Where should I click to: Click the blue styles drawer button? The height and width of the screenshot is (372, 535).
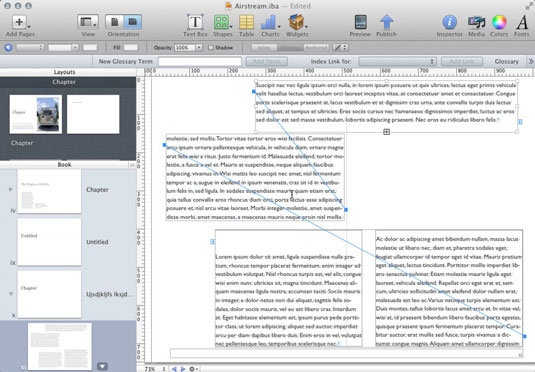point(8,48)
